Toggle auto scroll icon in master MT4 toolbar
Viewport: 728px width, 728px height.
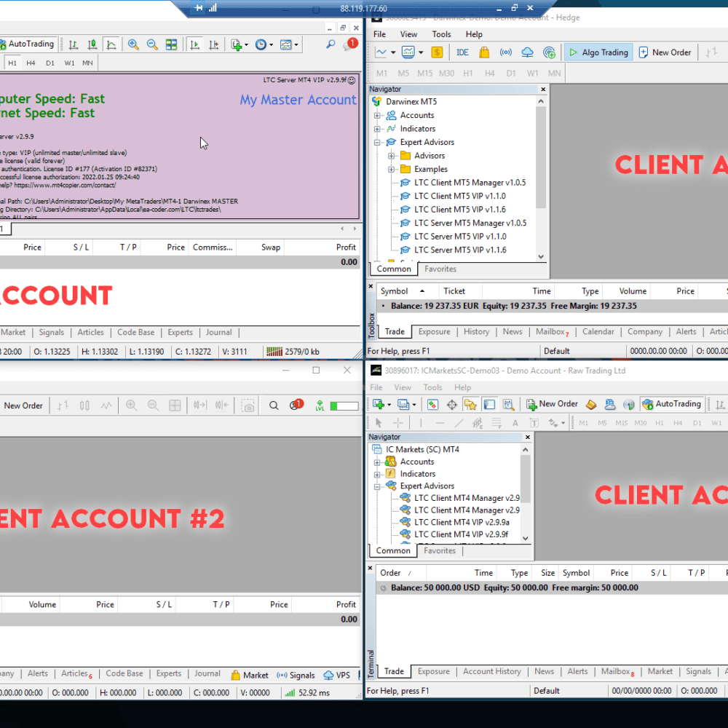pyautogui.click(x=195, y=44)
